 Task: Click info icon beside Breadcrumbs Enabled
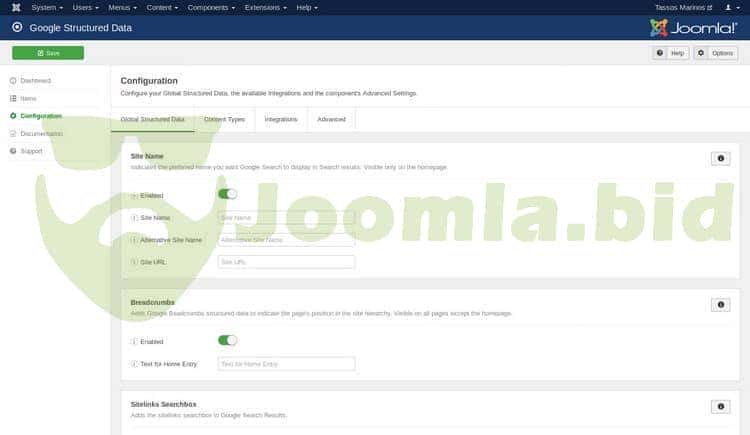(x=134, y=342)
